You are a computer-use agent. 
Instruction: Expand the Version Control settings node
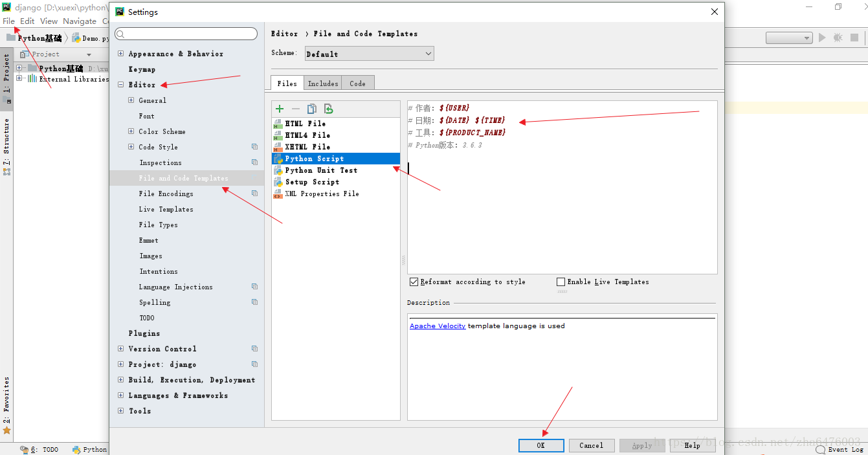pyautogui.click(x=121, y=349)
